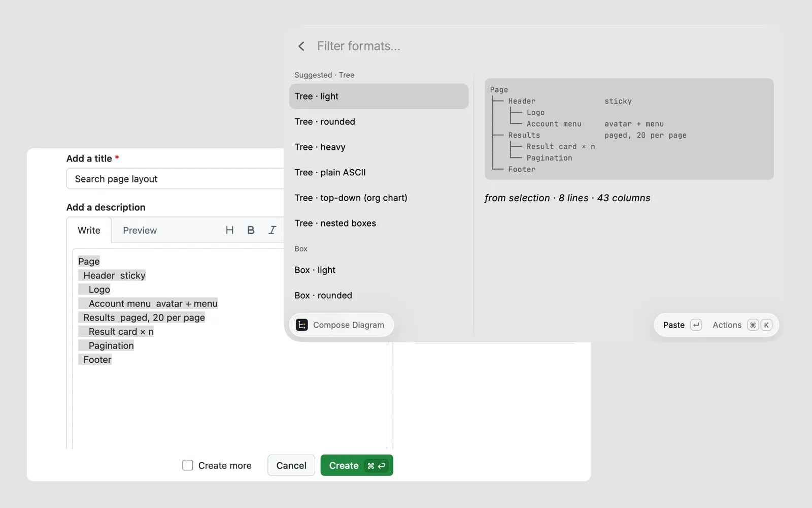Click the Return key icon next to Paste
Screen dimensions: 812x508
pos(696,325)
